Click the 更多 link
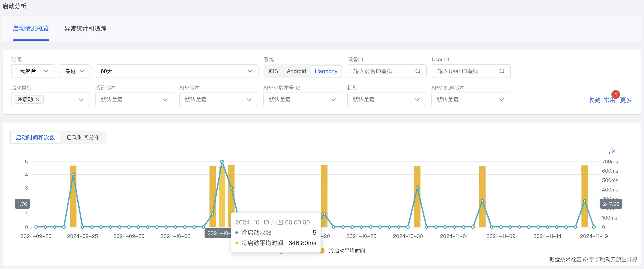 pos(626,100)
